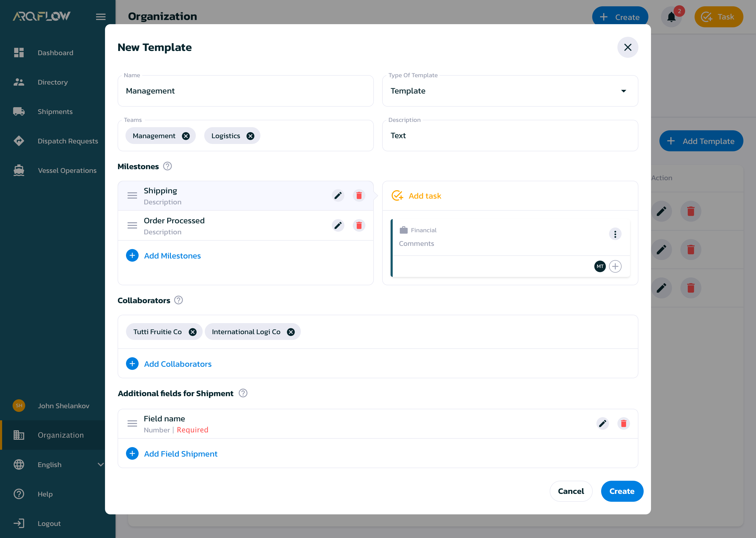Open Dispatch Requests in the sidebar

point(67,141)
